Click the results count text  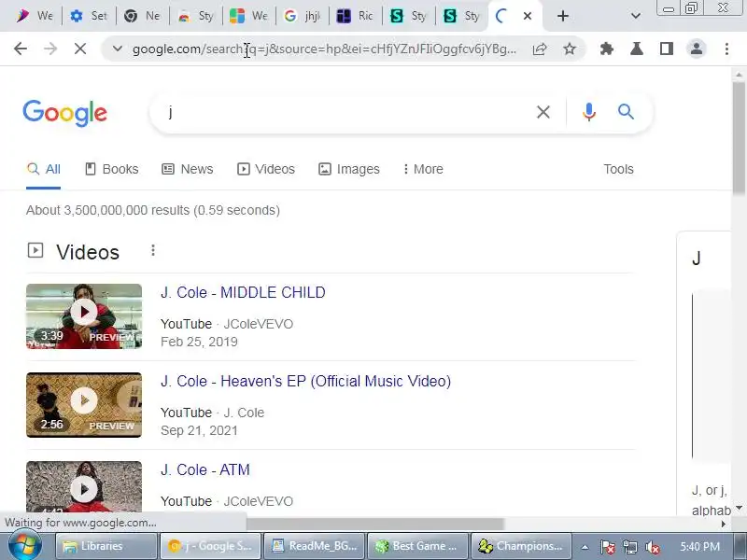(x=153, y=211)
